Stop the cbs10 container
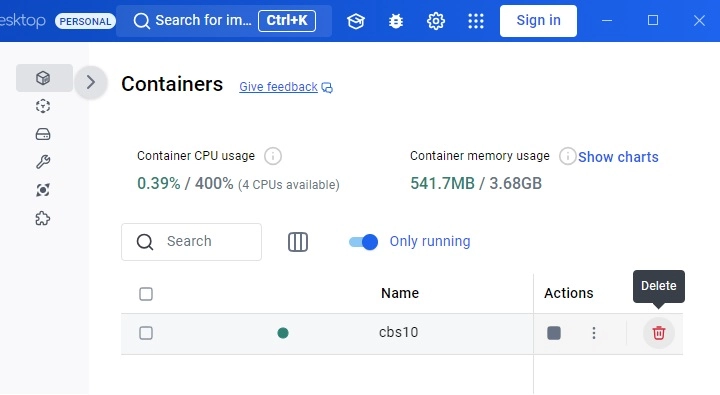Viewport: 720px width, 395px height. 554,333
